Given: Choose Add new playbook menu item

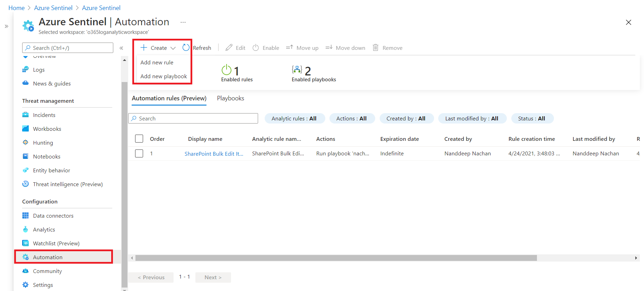Looking at the screenshot, I should [x=164, y=76].
